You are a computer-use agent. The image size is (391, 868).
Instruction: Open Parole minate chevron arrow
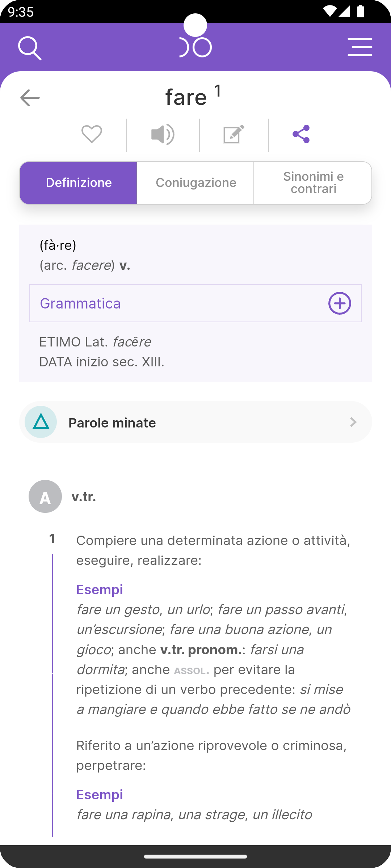click(353, 422)
